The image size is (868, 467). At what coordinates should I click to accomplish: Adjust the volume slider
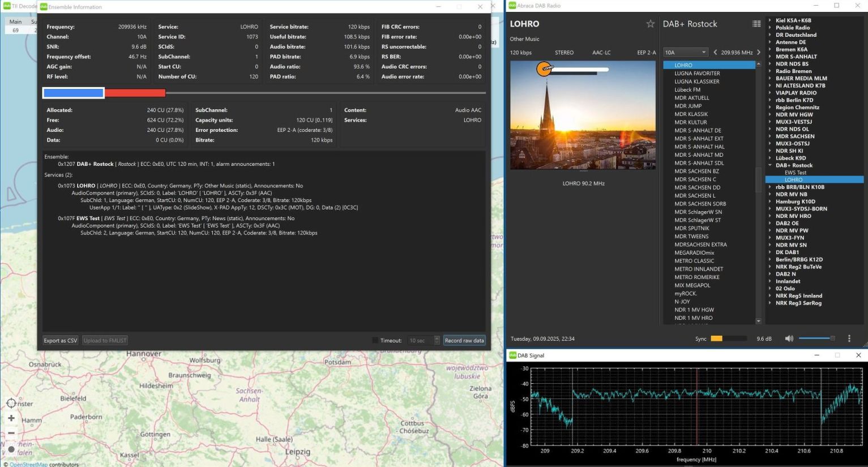point(816,339)
